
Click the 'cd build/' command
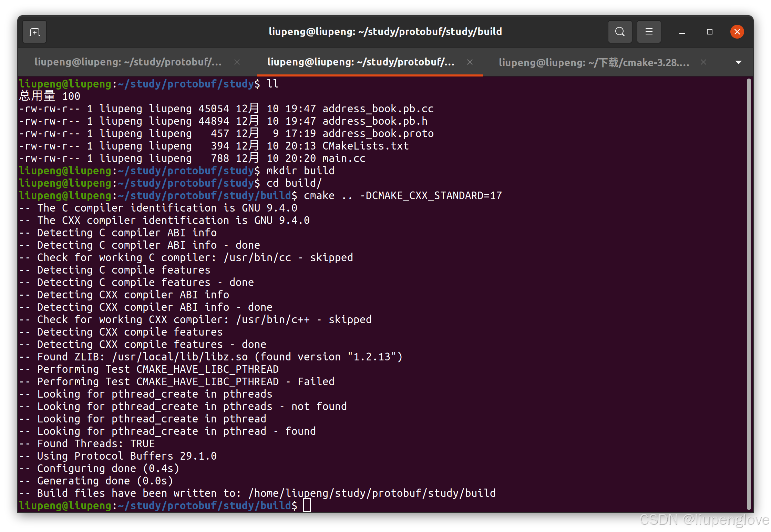(294, 183)
